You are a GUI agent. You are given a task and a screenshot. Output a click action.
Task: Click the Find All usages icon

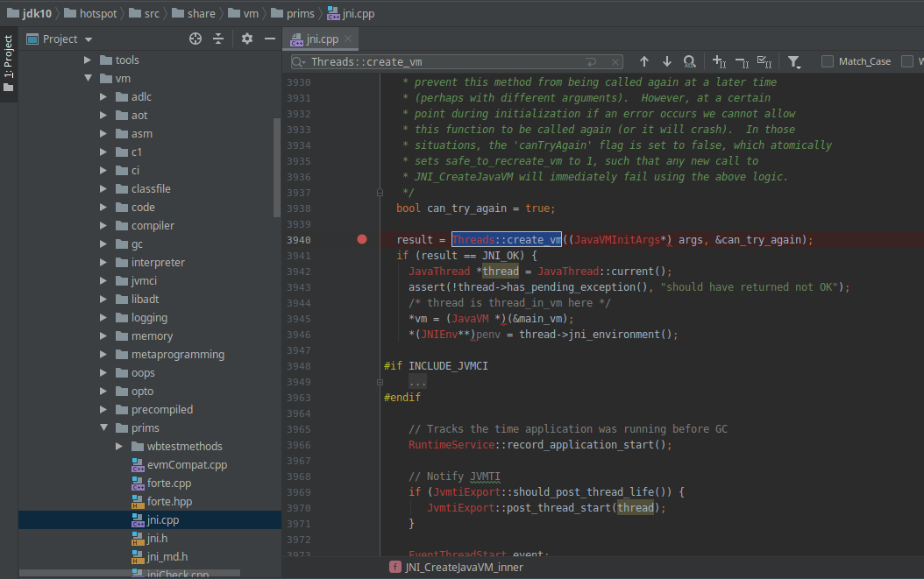pyautogui.click(x=690, y=61)
